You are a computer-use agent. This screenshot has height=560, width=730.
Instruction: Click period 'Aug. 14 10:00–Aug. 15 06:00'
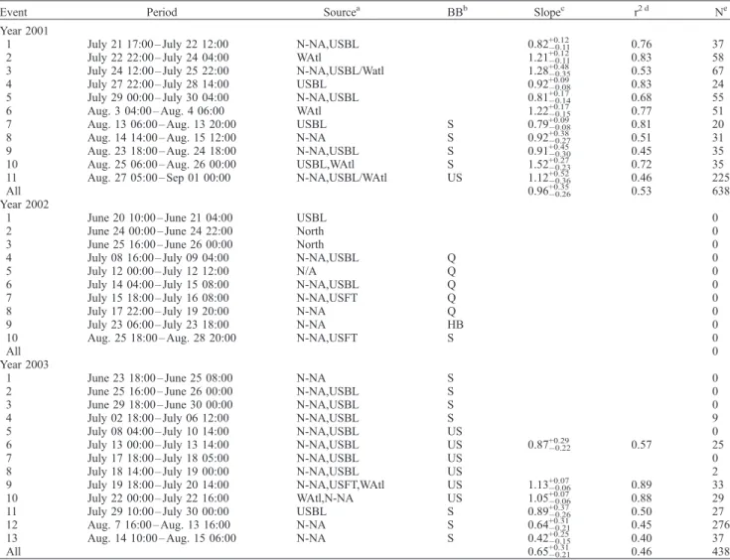pyautogui.click(x=162, y=538)
